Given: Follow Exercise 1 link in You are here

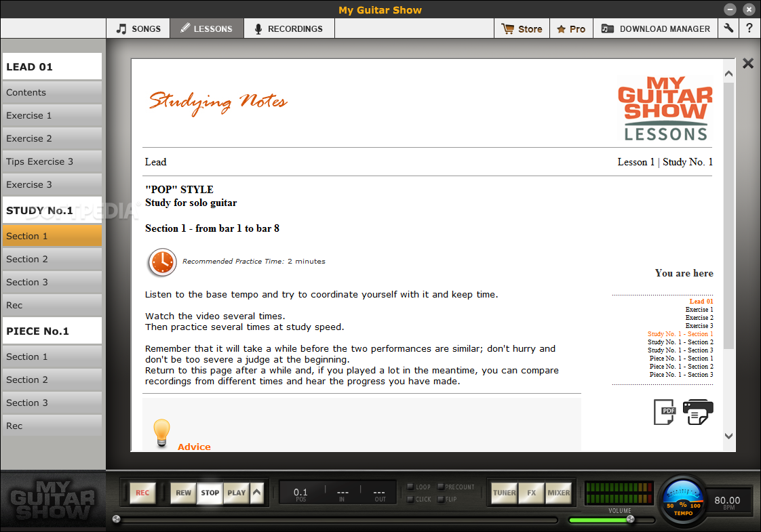Looking at the screenshot, I should (x=699, y=310).
